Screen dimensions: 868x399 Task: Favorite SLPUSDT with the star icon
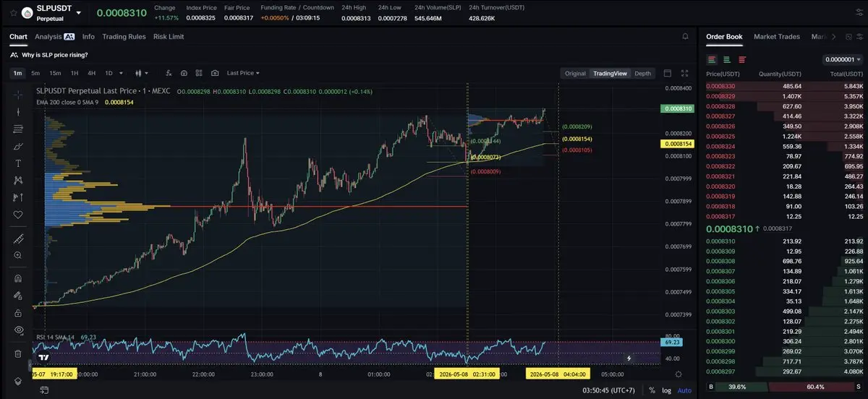(x=12, y=12)
